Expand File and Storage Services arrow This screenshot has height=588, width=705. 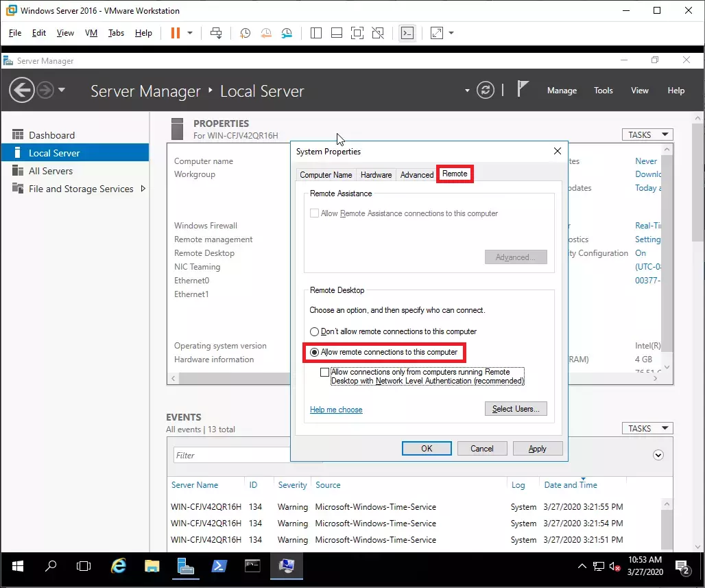tap(143, 189)
